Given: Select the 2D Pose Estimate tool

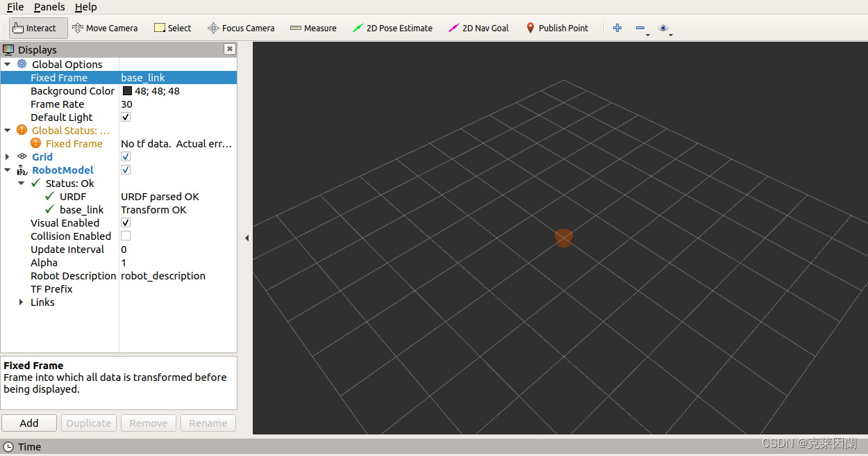Looking at the screenshot, I should pyautogui.click(x=392, y=28).
